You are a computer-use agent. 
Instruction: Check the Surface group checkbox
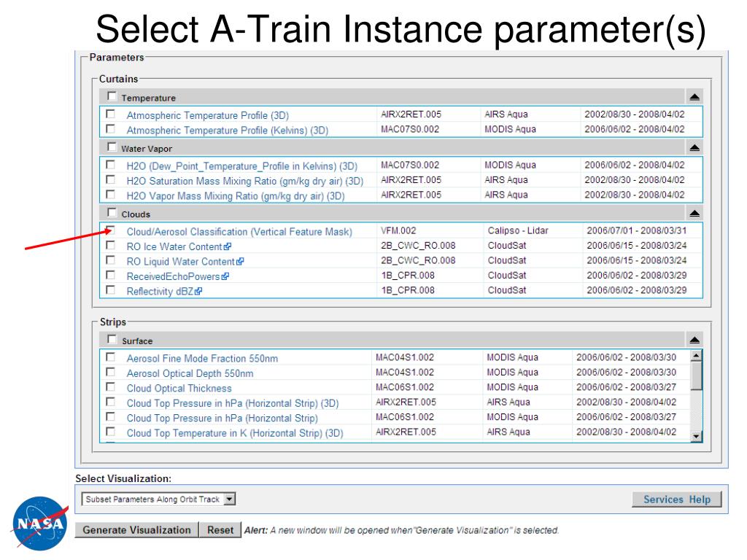pos(112,339)
